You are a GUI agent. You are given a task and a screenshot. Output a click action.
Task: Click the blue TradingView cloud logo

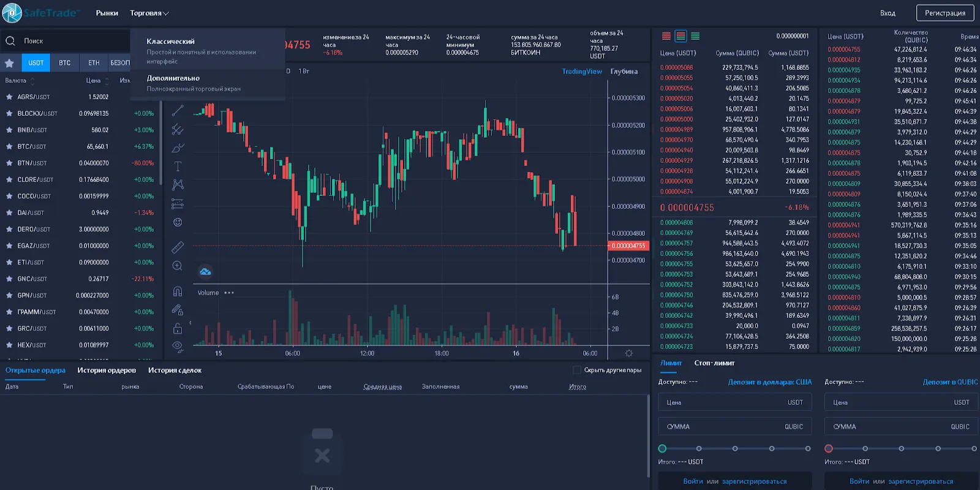click(205, 271)
